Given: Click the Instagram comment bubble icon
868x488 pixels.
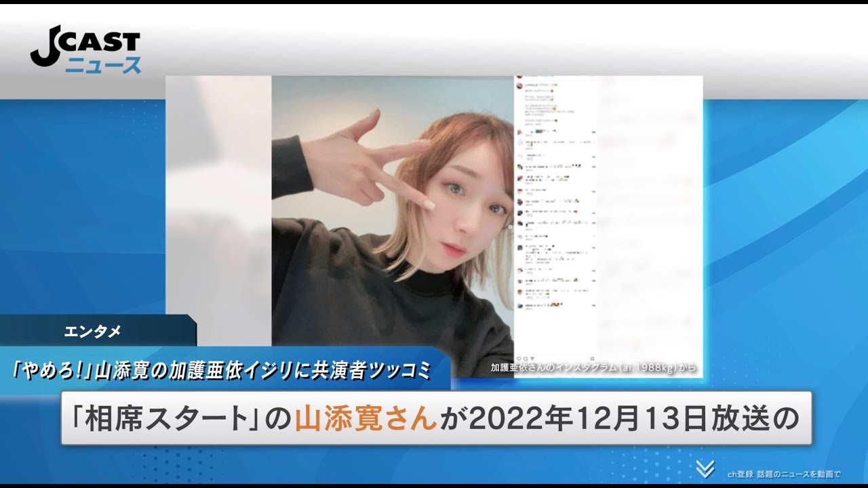Looking at the screenshot, I should point(525,358).
